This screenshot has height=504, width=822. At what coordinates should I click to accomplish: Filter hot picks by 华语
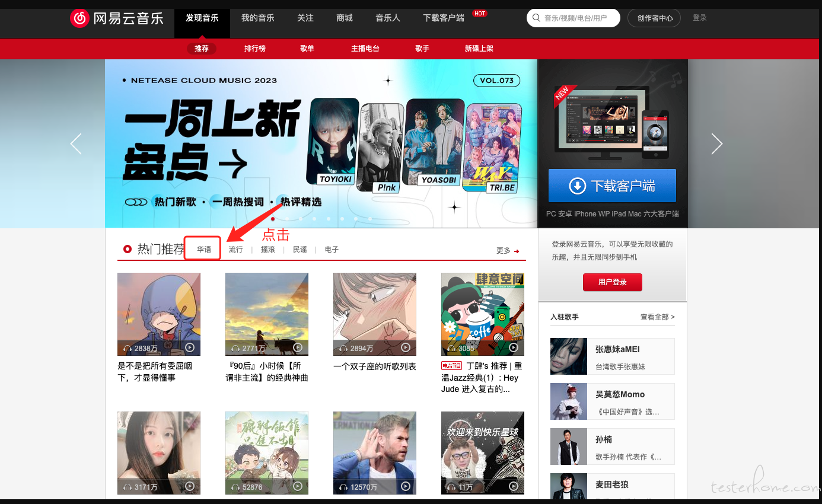tap(204, 250)
